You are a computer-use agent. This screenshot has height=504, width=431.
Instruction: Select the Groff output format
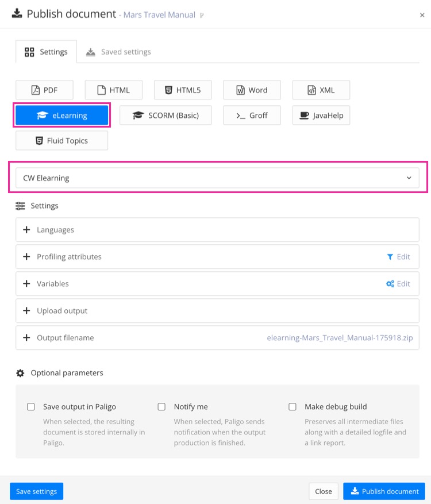click(252, 115)
